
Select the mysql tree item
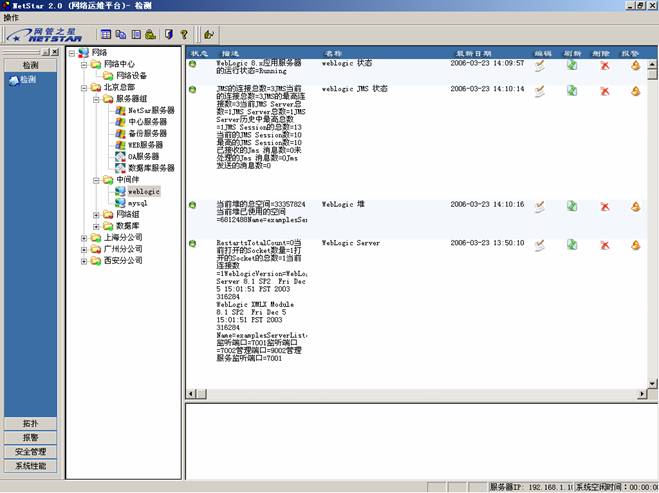(x=138, y=203)
